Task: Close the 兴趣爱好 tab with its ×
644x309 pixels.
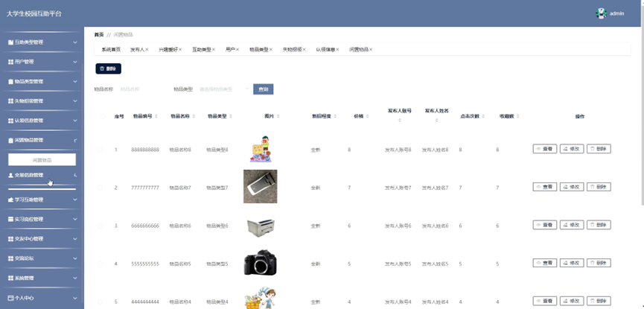Action: pos(180,50)
